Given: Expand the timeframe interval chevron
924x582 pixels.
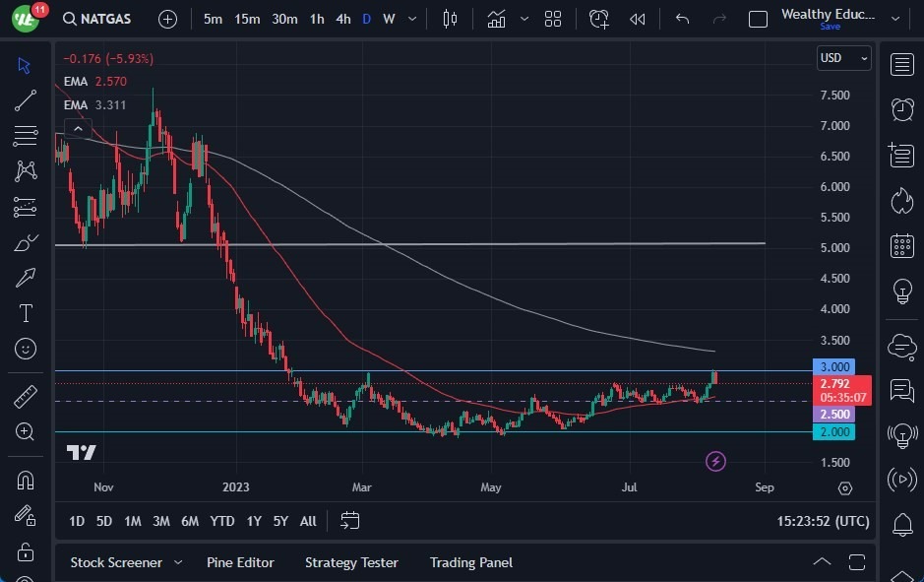Looking at the screenshot, I should (x=412, y=20).
